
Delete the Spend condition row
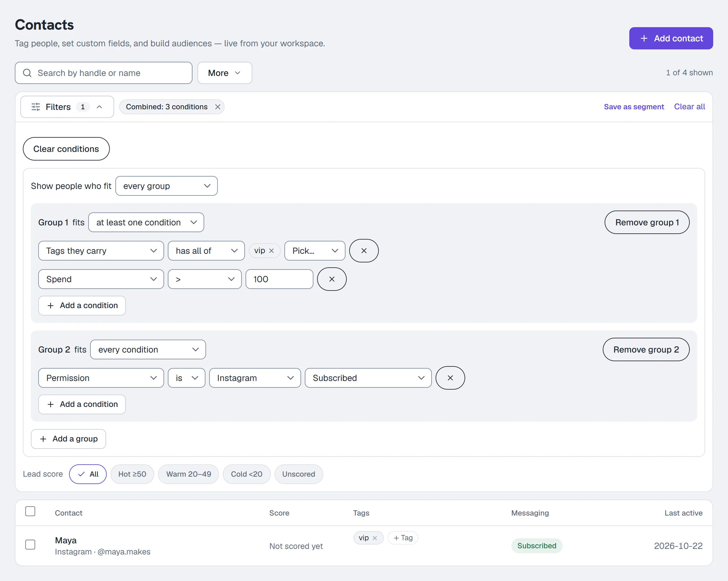(x=332, y=279)
